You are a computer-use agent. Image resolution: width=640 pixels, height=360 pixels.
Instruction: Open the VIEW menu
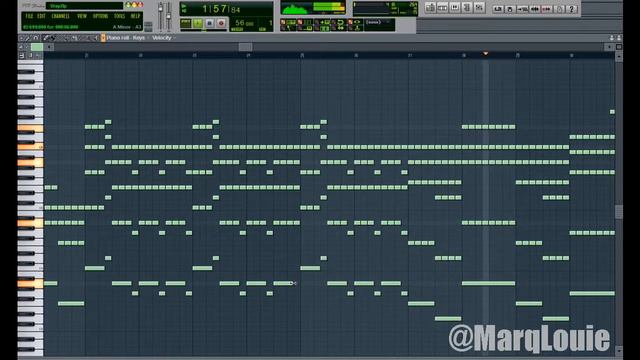82,16
